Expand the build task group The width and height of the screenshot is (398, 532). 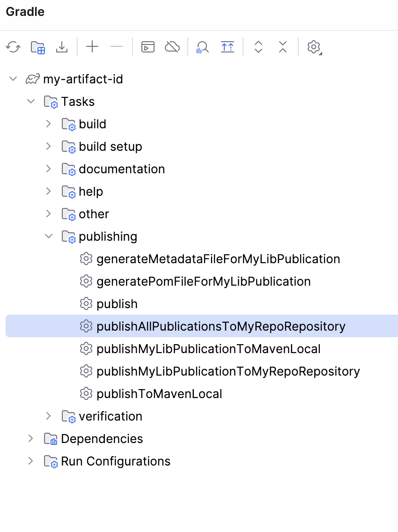49,124
